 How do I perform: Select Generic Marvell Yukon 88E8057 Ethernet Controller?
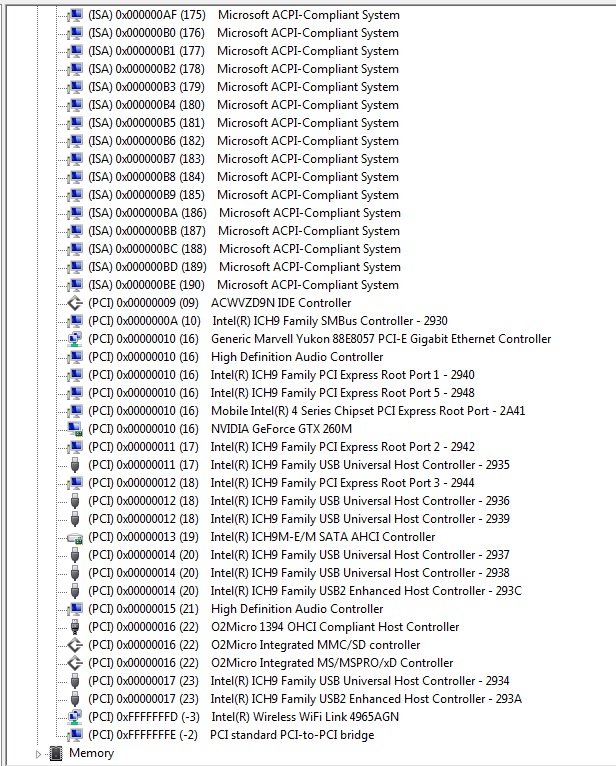pos(381,339)
